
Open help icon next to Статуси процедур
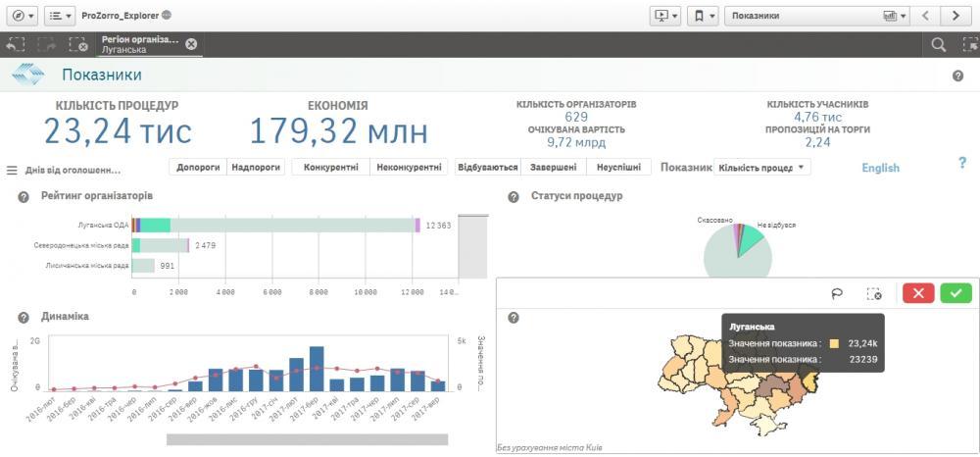coord(514,197)
